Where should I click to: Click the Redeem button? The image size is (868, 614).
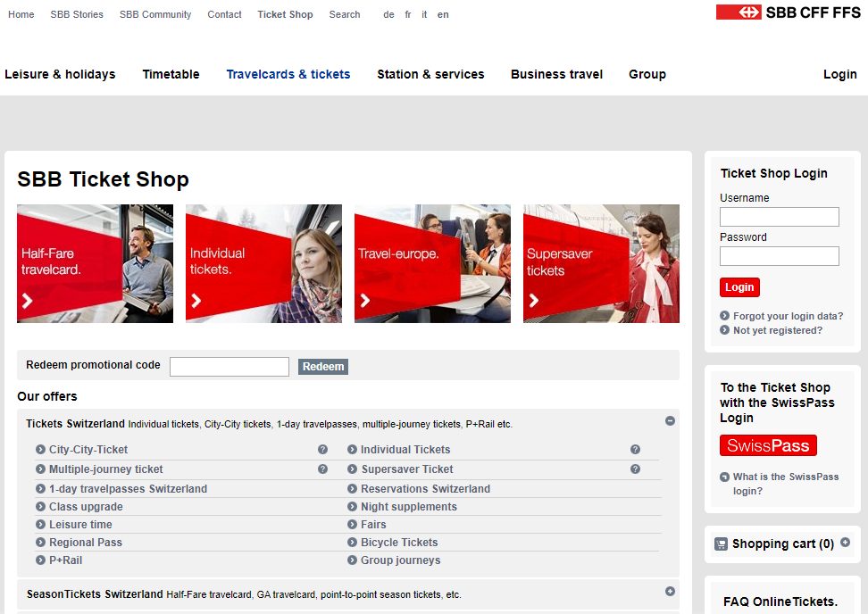pos(323,367)
